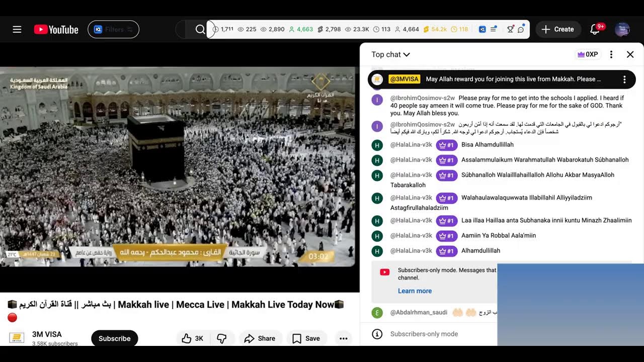Click the blue IQ icon in extension bar
This screenshot has height=362, width=644.
pos(482,30)
